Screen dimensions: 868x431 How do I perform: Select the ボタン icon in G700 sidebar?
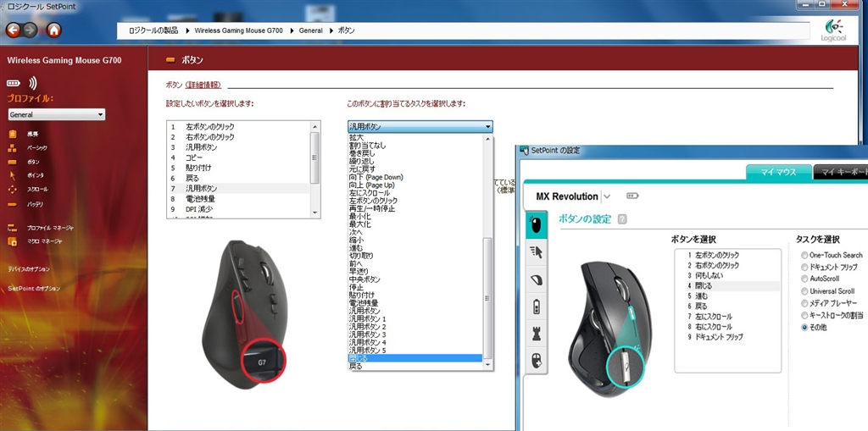click(x=12, y=162)
